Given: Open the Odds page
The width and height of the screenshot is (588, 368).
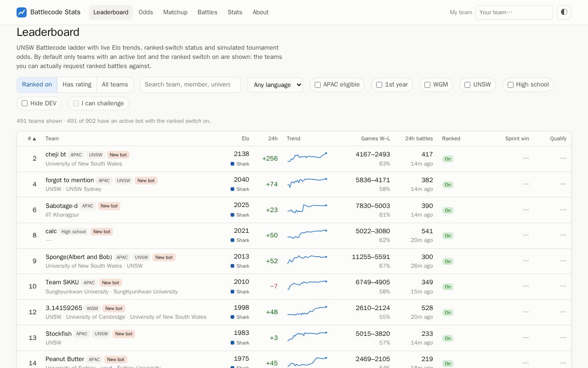Looking at the screenshot, I should click(x=146, y=12).
